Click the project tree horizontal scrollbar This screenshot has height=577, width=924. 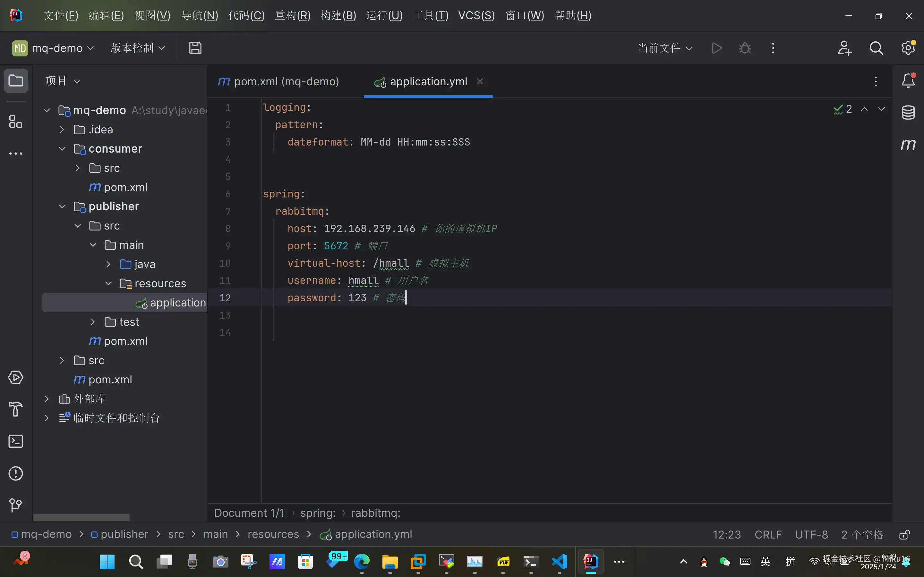[81, 518]
